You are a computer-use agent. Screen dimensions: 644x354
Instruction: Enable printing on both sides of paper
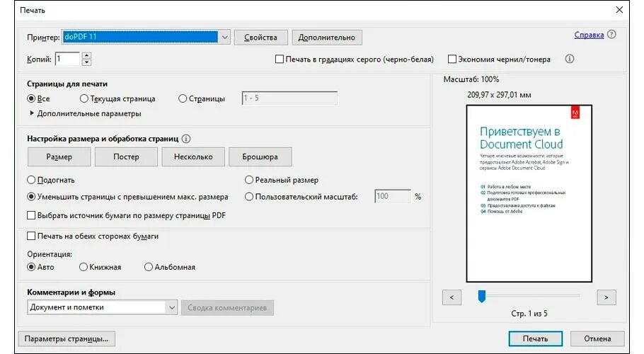tap(31, 236)
